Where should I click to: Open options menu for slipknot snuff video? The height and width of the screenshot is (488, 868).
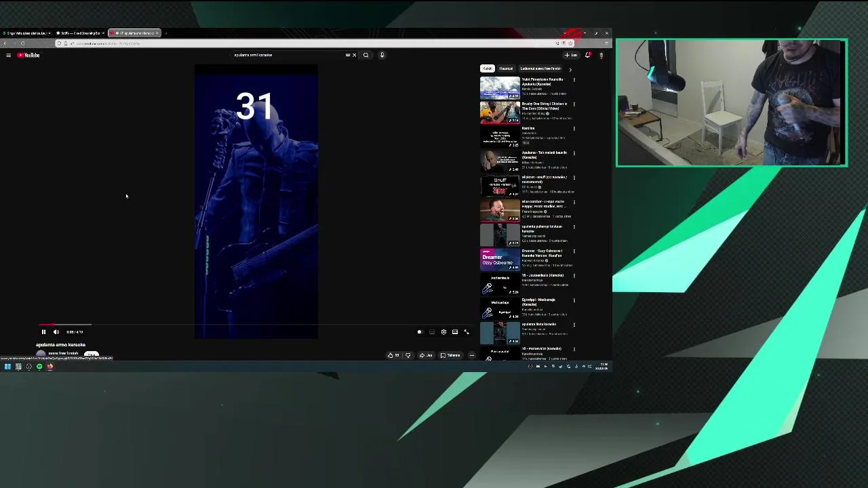574,178
